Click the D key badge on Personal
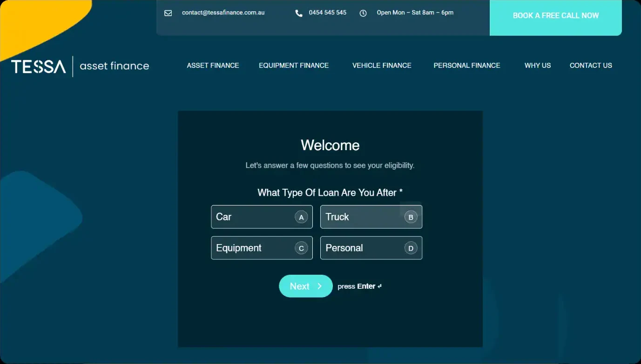This screenshot has height=364, width=641. pyautogui.click(x=411, y=248)
